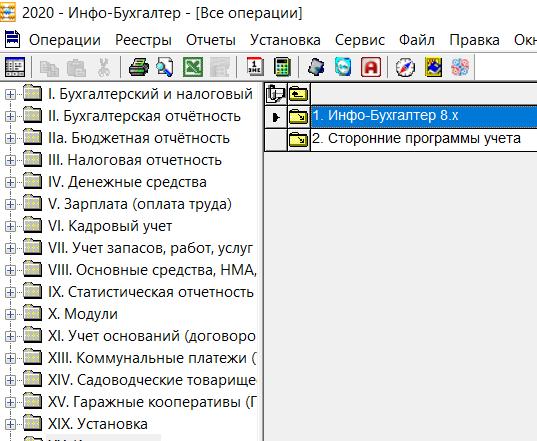Click folder icon of Инфо-Бухгалтер 8.x row

click(298, 117)
